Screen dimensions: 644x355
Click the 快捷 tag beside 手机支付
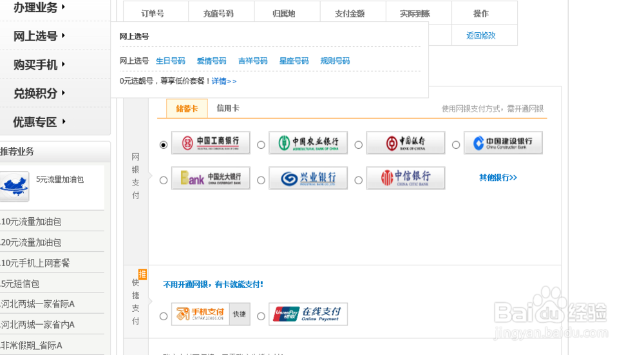tap(240, 314)
